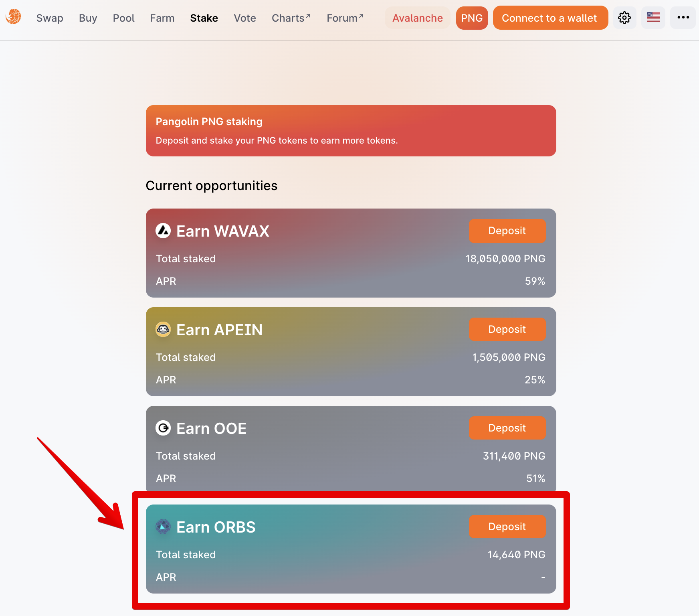Click Connect to a wallet
The image size is (699, 616).
550,18
